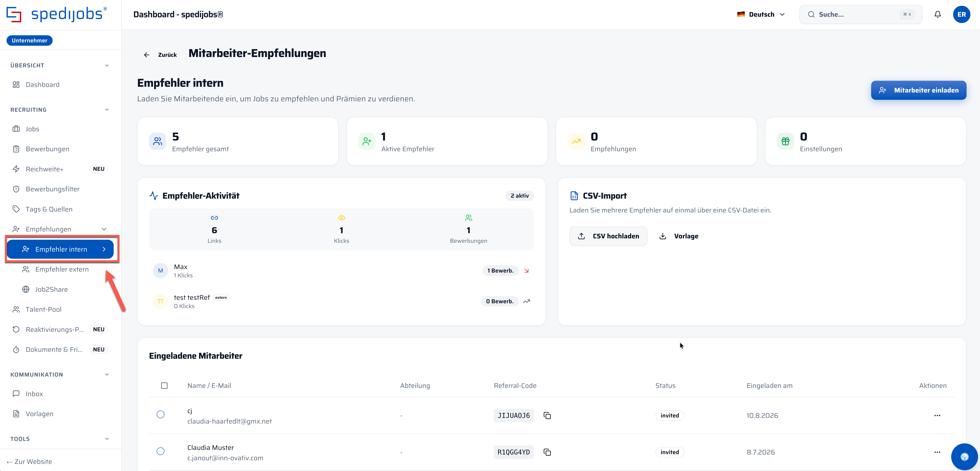
Task: Open the notifications bell
Action: [937, 14]
